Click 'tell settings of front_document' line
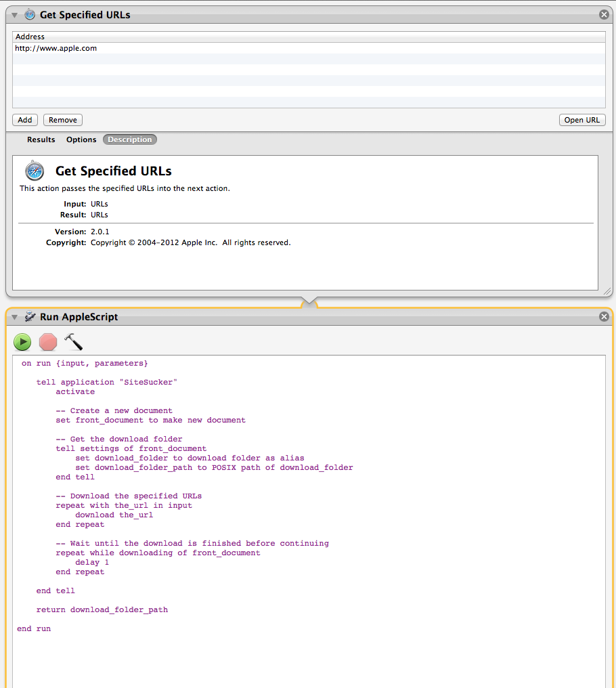This screenshot has width=616, height=688. coord(131,448)
